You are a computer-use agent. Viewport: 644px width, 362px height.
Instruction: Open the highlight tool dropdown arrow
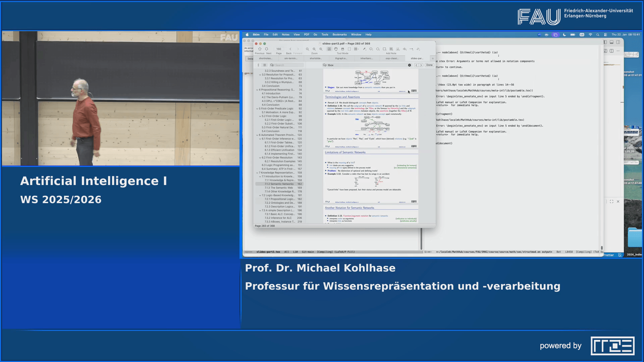(358, 49)
